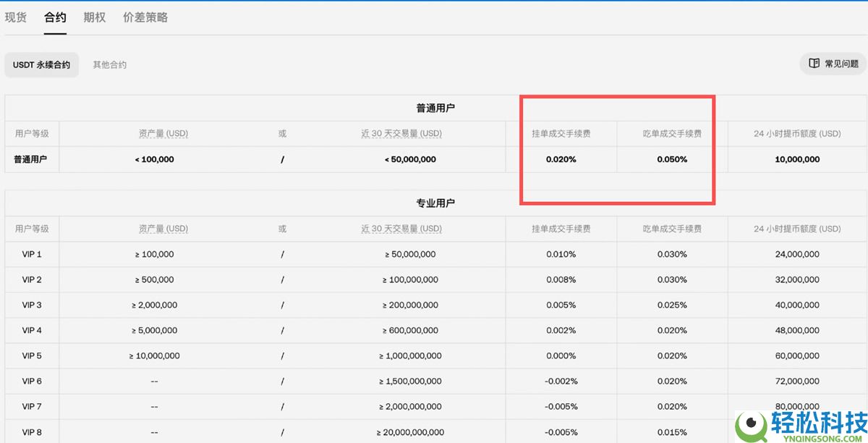Select the USDT 永续合约 filter
Viewport: 868px width, 443px height.
click(x=41, y=64)
